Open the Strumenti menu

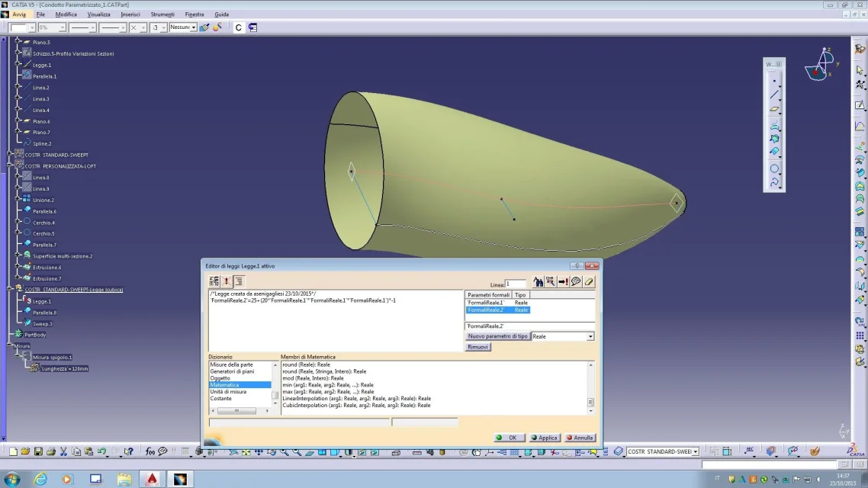(x=162, y=14)
